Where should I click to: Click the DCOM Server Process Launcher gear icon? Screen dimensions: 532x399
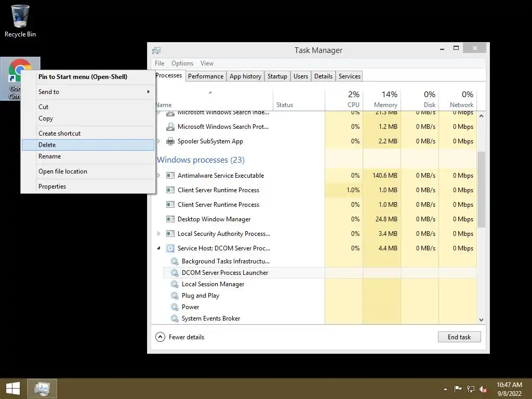[x=175, y=273]
